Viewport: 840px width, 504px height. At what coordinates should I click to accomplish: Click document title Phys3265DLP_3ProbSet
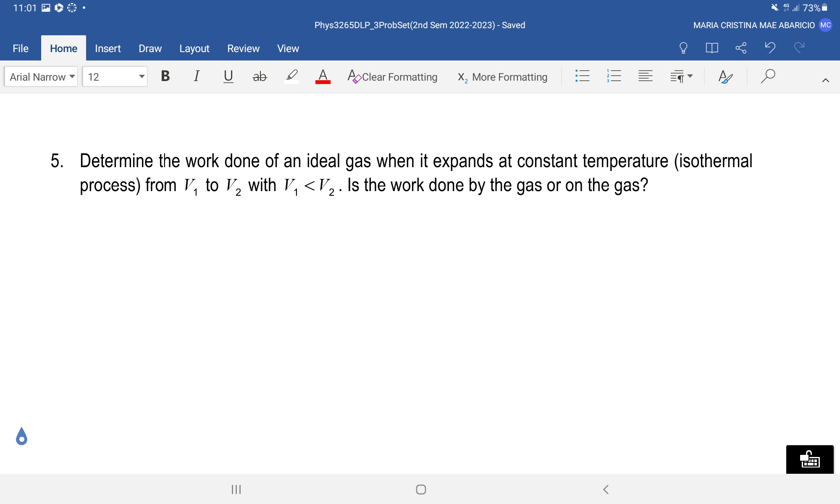420,25
